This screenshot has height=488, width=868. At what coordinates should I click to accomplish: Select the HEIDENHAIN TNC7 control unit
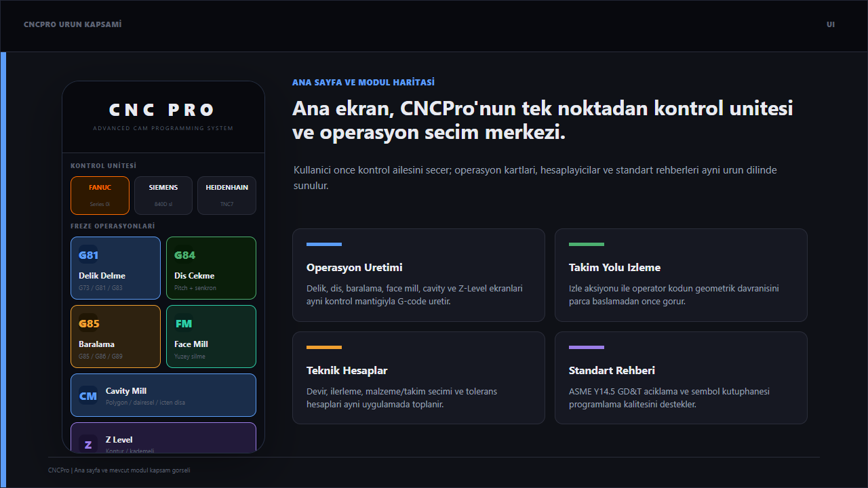coord(226,196)
